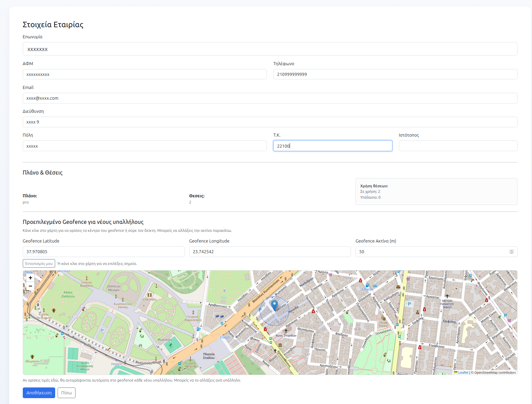
Task: Click the parking icon near Μανής Σέκου
Action: [x=505, y=315]
